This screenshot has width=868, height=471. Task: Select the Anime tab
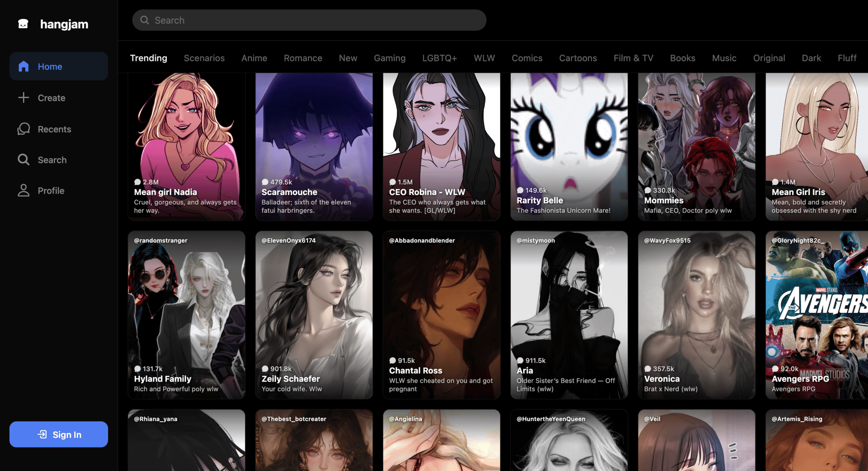point(254,58)
